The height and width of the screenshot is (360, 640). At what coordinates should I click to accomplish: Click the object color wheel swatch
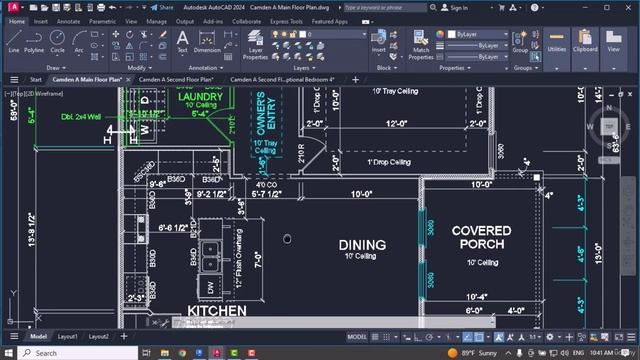(440, 34)
